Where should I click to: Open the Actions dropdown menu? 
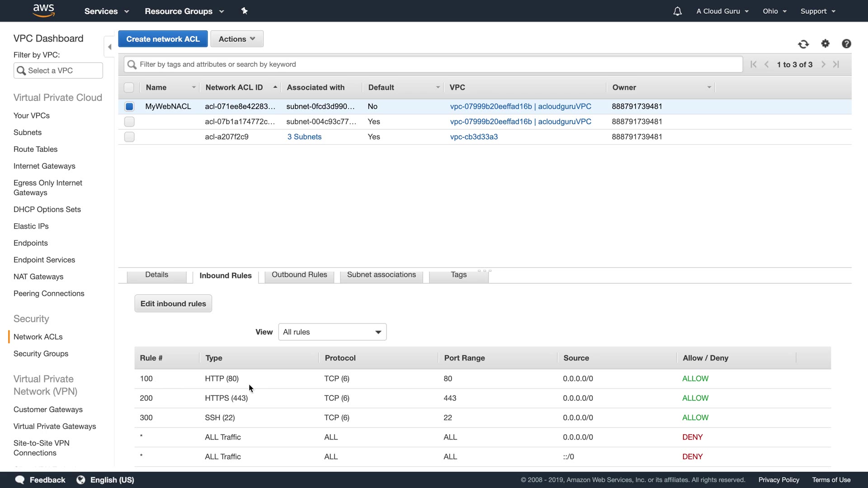[237, 39]
